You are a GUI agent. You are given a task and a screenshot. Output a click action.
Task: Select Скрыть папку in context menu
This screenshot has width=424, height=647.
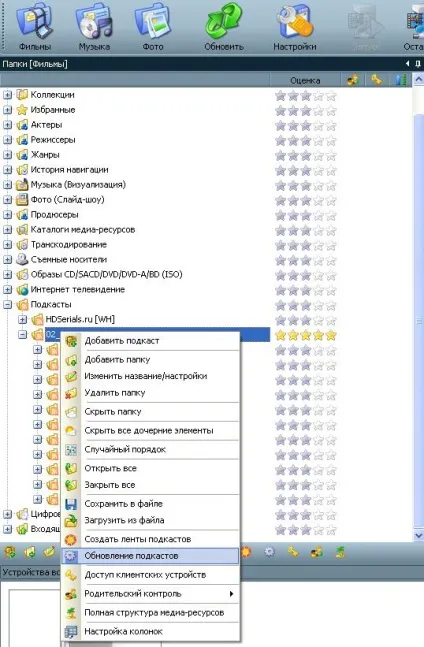coord(151,411)
